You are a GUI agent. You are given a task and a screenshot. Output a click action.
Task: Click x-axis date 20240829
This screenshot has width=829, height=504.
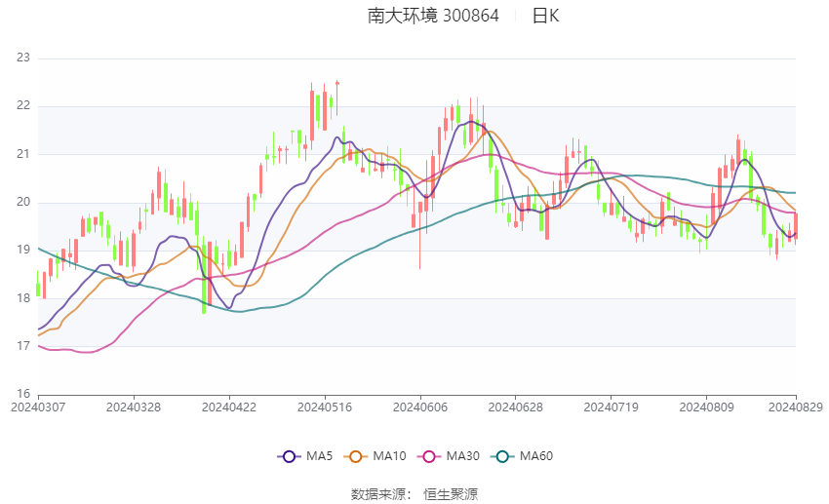click(x=796, y=407)
